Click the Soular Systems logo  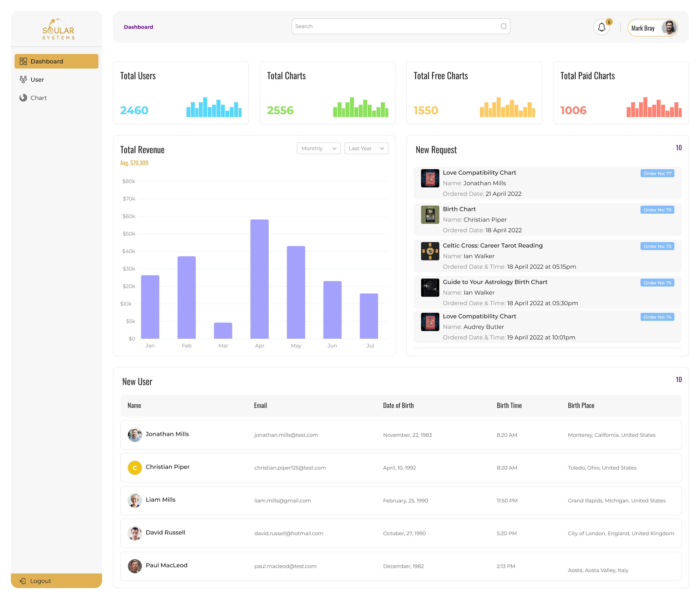(x=58, y=29)
